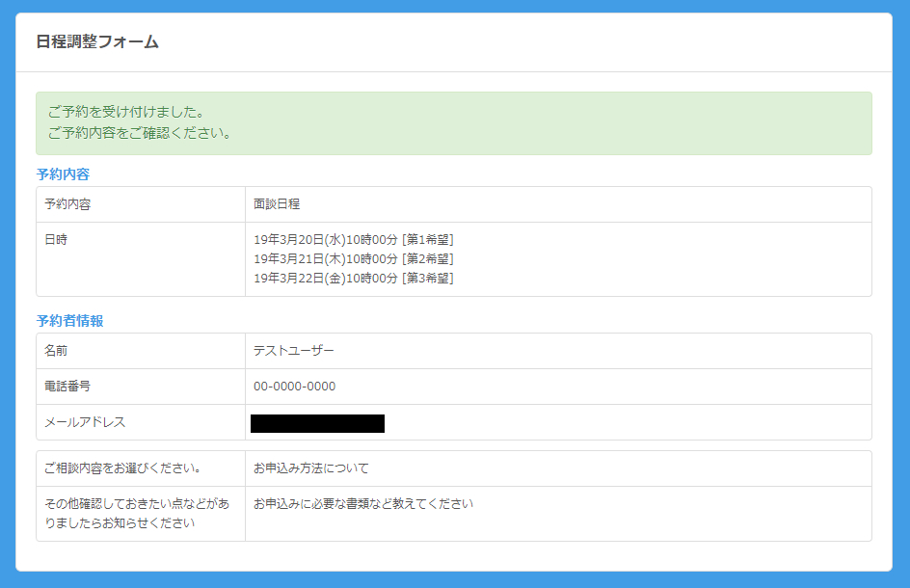Click the メールアドレス row label

coord(85,422)
